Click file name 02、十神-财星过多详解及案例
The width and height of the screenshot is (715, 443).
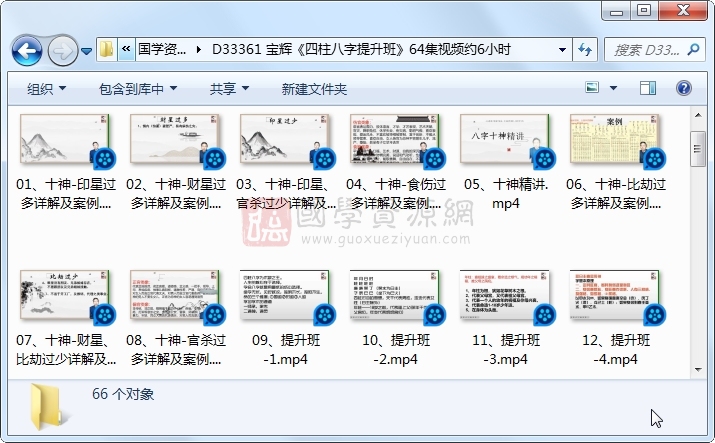(x=176, y=194)
